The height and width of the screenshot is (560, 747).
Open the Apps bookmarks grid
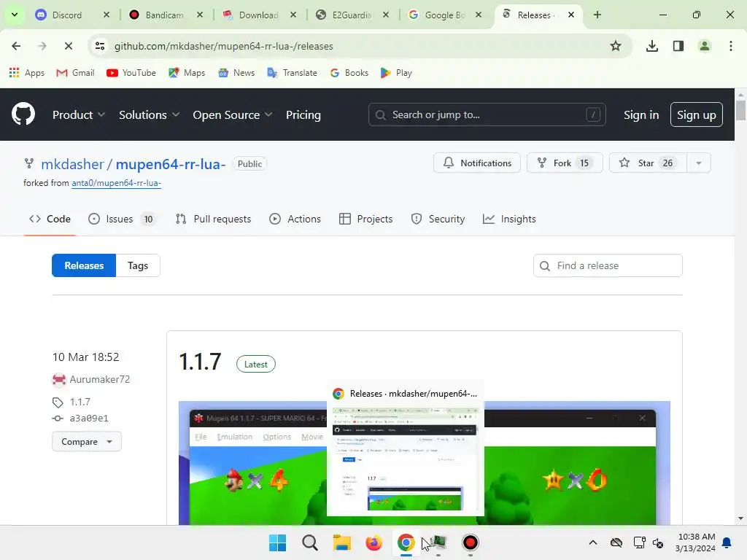27,73
